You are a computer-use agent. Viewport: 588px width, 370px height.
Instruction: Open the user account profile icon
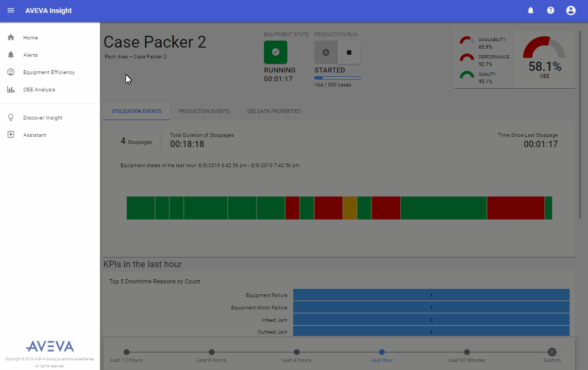click(571, 10)
